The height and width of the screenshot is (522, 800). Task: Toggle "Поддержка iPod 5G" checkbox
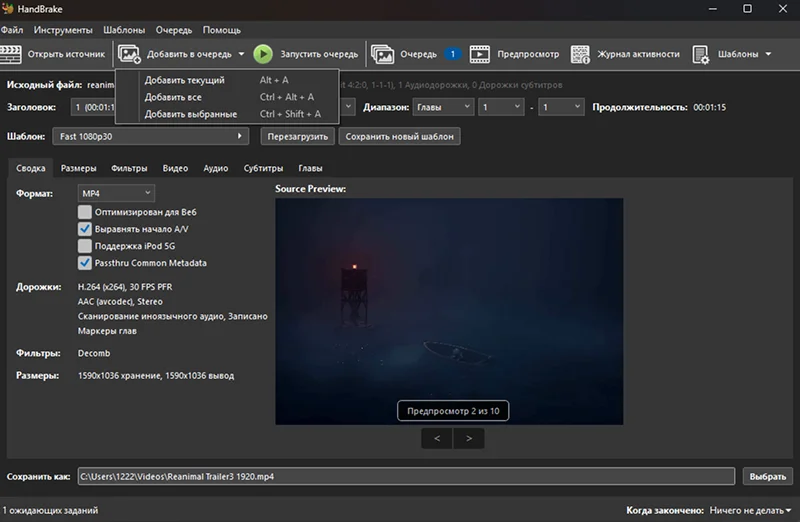pos(85,246)
